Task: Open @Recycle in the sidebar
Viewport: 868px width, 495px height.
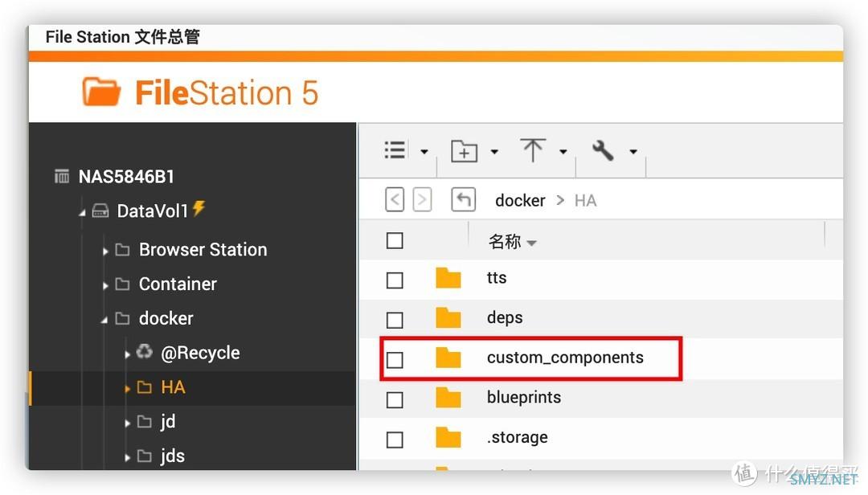Action: [x=200, y=353]
